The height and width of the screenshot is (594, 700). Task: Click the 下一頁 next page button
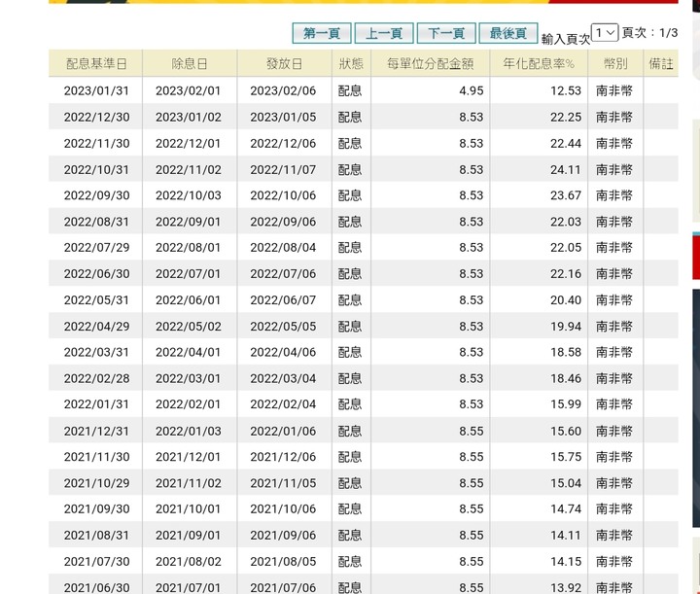[x=446, y=33]
